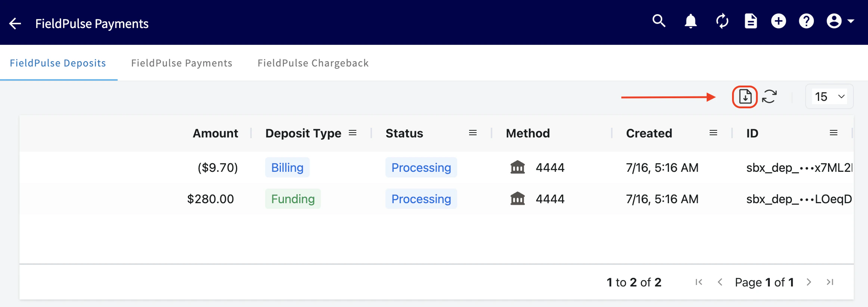Go to last page of results
868x307 pixels.
click(x=830, y=282)
